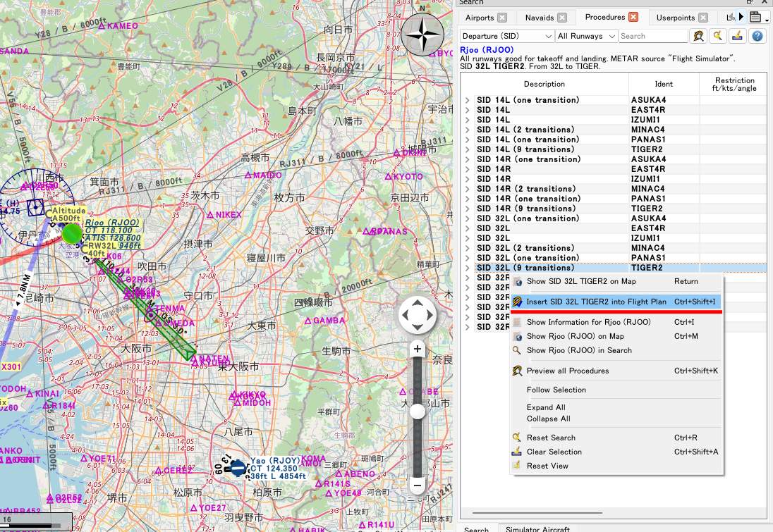Close the Airports tab using its X
Viewport: 773px width, 532px height.
coord(501,18)
